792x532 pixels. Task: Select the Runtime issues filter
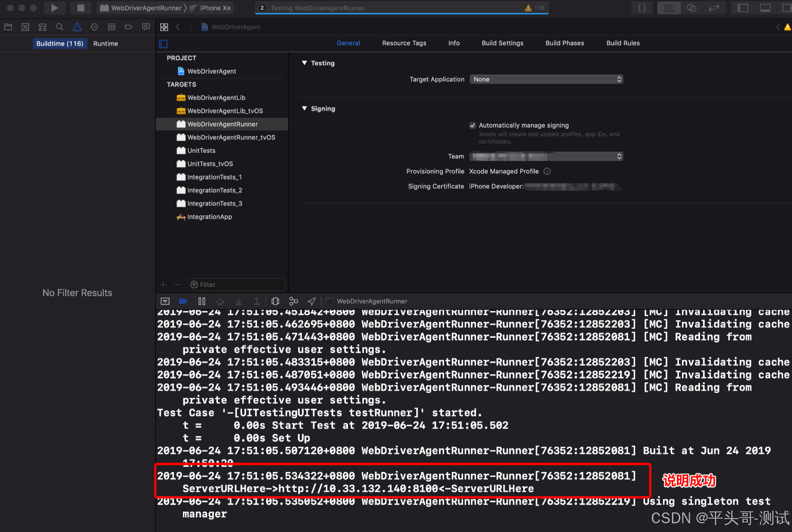coord(105,44)
